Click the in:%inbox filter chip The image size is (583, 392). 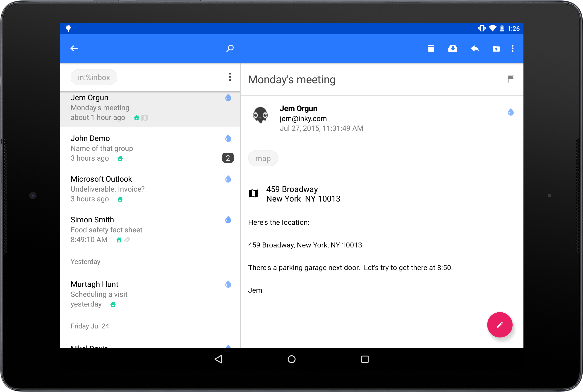(94, 77)
